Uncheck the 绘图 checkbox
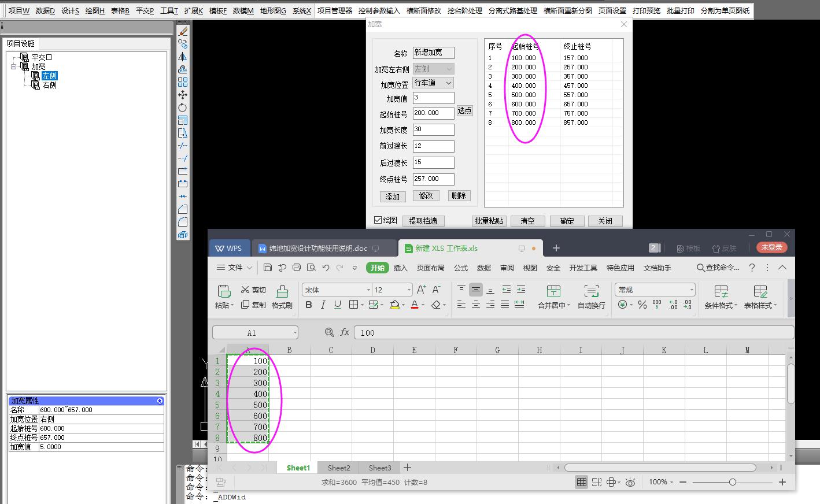The image size is (820, 504). pyautogui.click(x=378, y=220)
